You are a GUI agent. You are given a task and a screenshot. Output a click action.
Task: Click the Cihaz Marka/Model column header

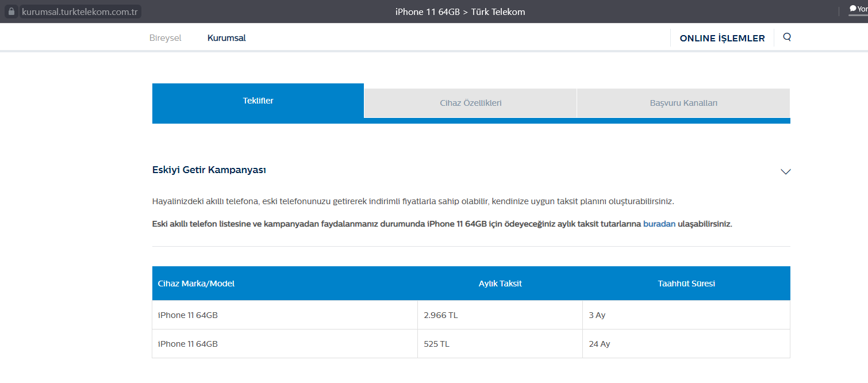point(196,284)
